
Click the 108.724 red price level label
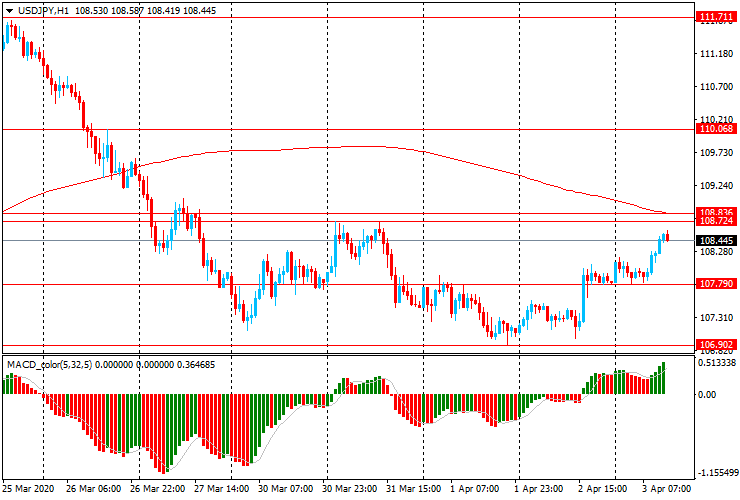point(716,221)
